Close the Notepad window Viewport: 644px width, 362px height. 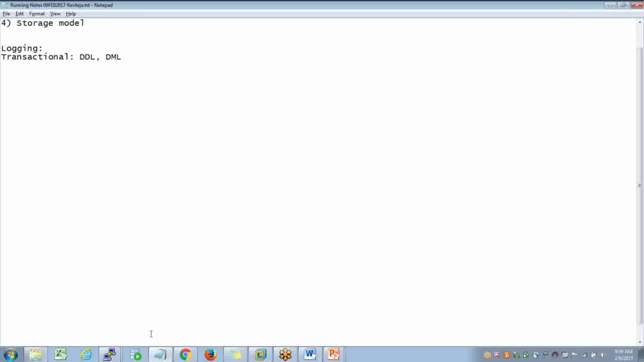pyautogui.click(x=636, y=5)
